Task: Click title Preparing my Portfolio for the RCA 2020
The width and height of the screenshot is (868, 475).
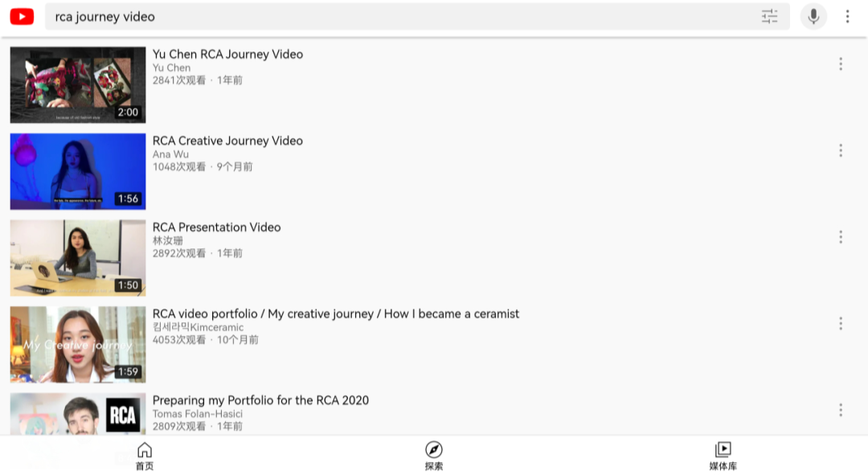Action: point(260,400)
